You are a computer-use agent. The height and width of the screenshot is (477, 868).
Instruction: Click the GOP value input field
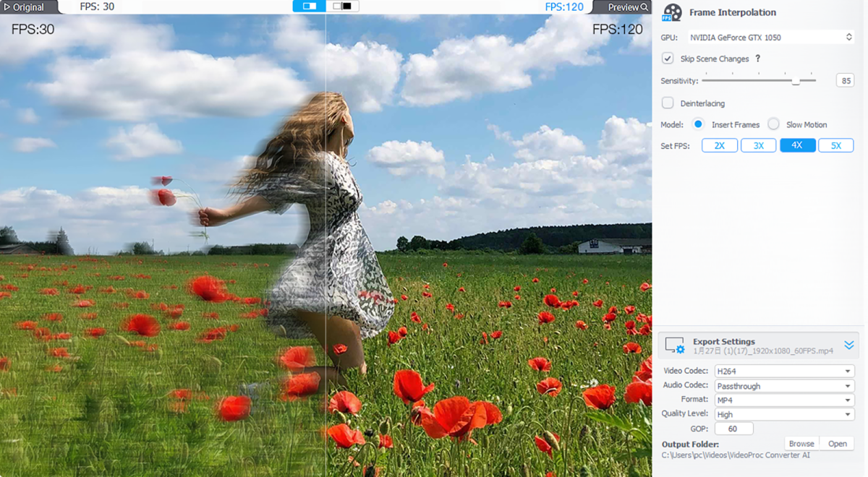pyautogui.click(x=733, y=429)
